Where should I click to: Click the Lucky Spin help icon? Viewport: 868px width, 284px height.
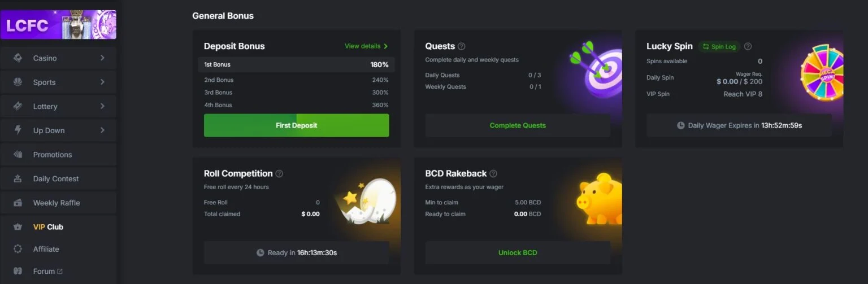(748, 46)
